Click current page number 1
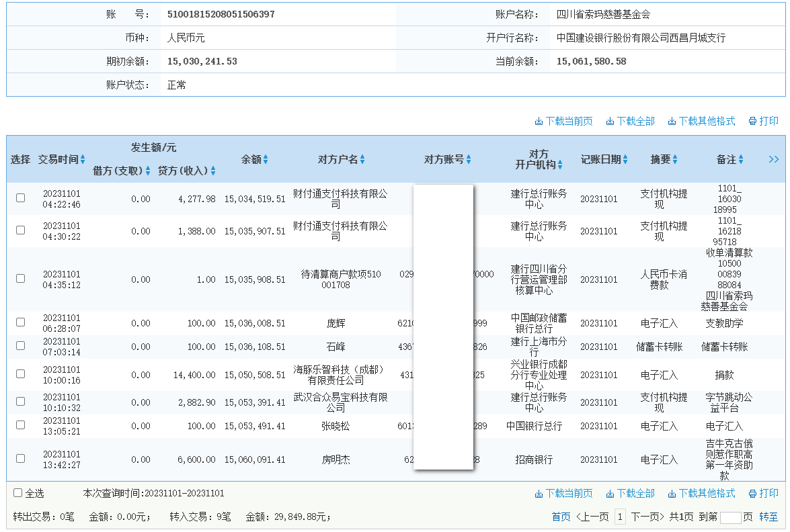790x532 pixels. click(x=620, y=517)
